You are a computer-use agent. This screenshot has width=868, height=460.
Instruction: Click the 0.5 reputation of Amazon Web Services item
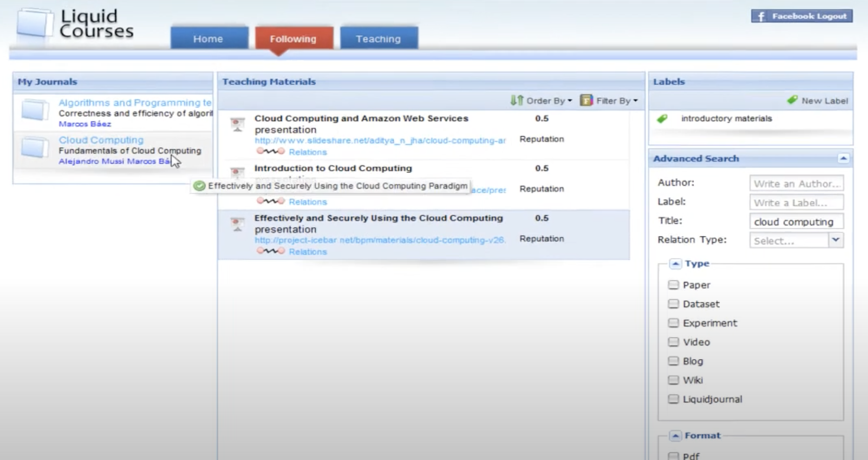point(542,118)
